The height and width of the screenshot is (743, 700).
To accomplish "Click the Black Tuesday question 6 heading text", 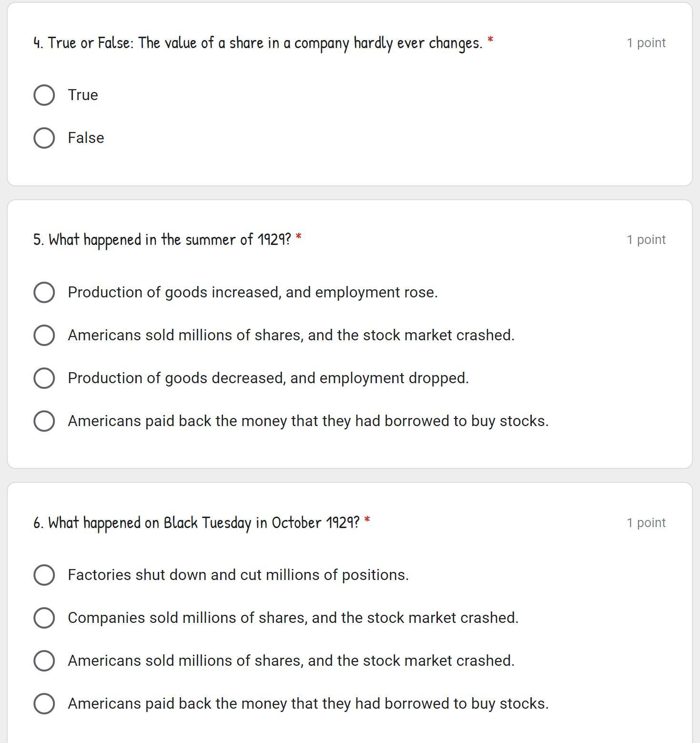I will coord(196,522).
